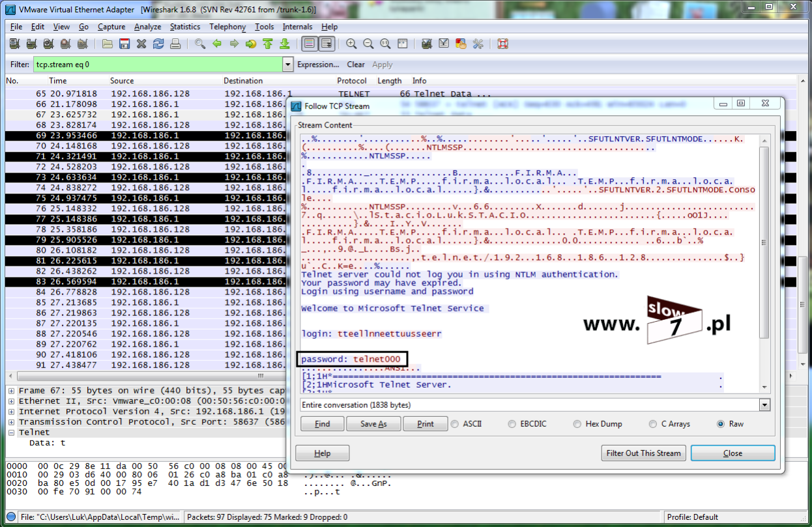Viewport: 812px width, 527px height.
Task: Open coloring rules toolbar icon
Action: [461, 44]
